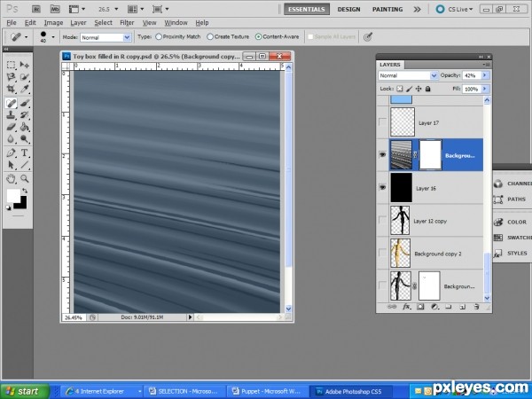
Task: Choose the Proximity Match radio button
Action: (x=159, y=36)
